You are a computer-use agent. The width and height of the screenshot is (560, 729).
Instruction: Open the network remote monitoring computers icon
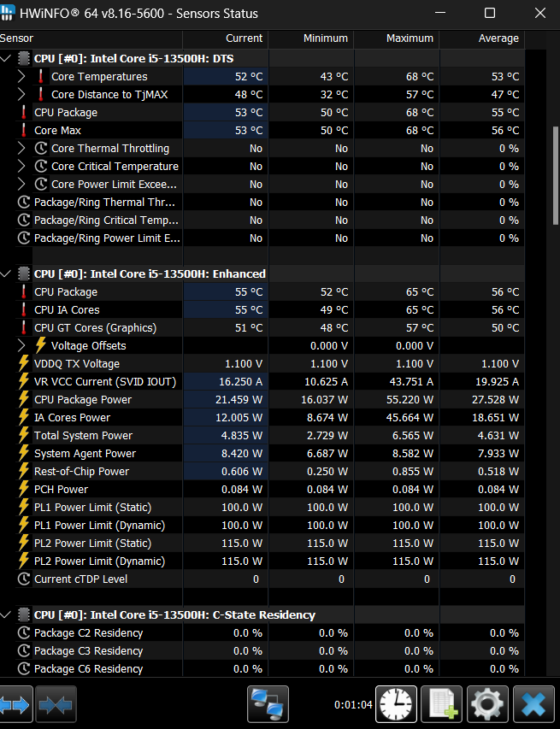(x=268, y=704)
